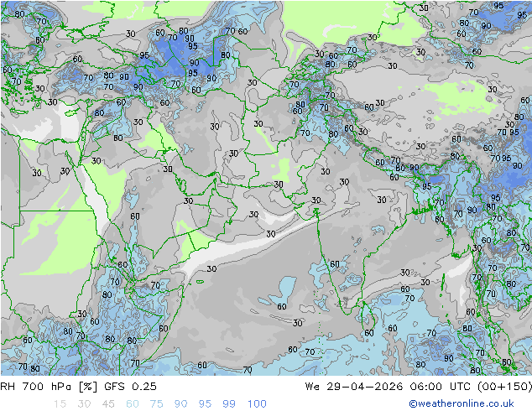
Task: Select the '06:00 UTC' time text
Action: [440, 386]
